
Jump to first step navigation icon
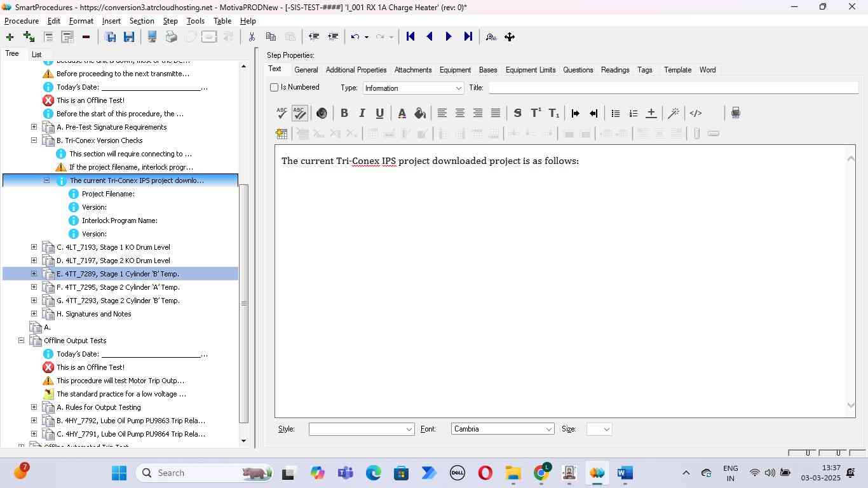(410, 37)
